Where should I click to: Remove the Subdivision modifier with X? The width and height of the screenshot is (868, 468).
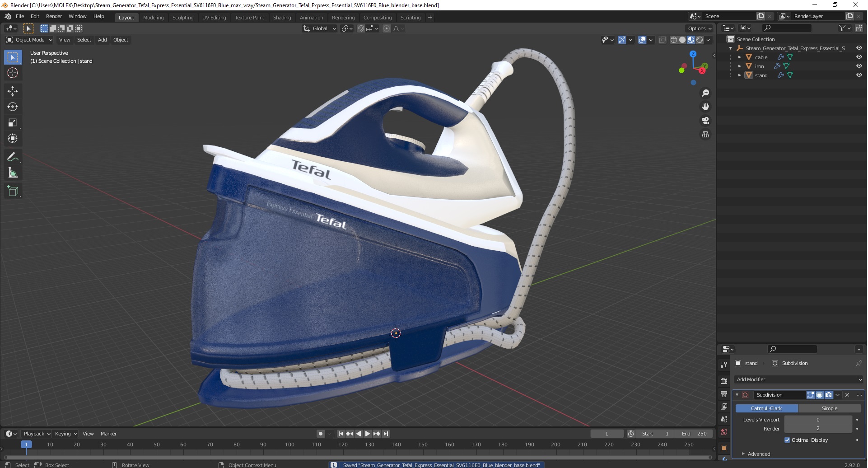pos(847,395)
